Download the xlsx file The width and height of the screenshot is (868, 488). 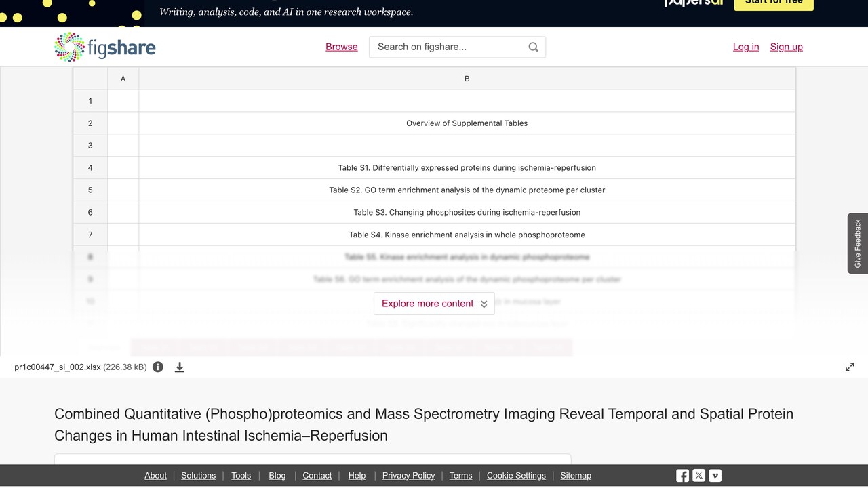[x=180, y=367]
